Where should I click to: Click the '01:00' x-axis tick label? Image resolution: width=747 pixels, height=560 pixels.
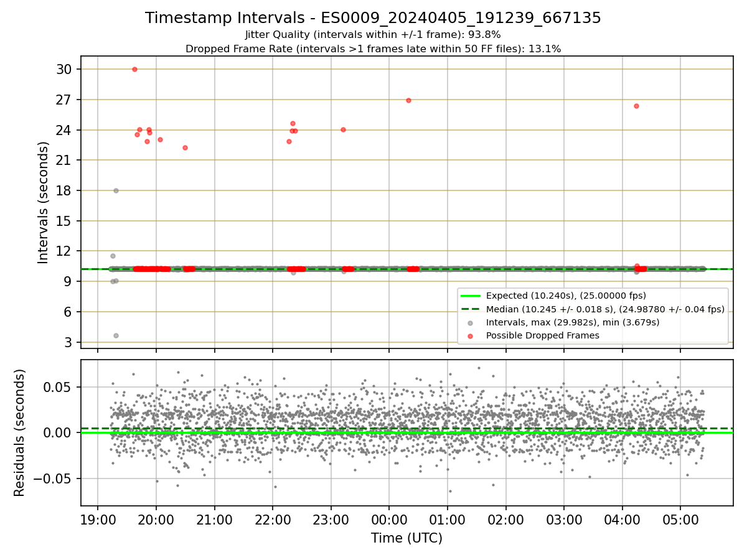447,520
